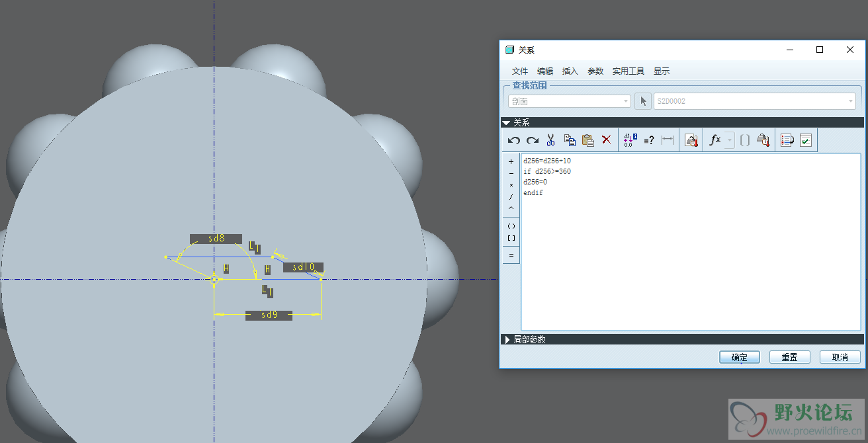Open the 插入 menu
The height and width of the screenshot is (443, 868).
(x=570, y=71)
